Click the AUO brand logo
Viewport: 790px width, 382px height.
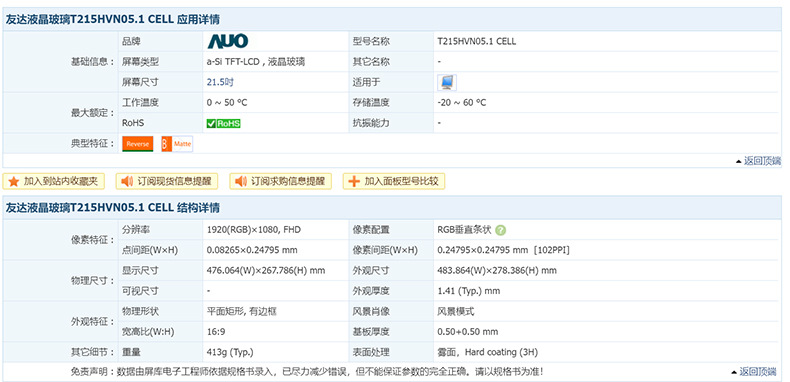(228, 41)
